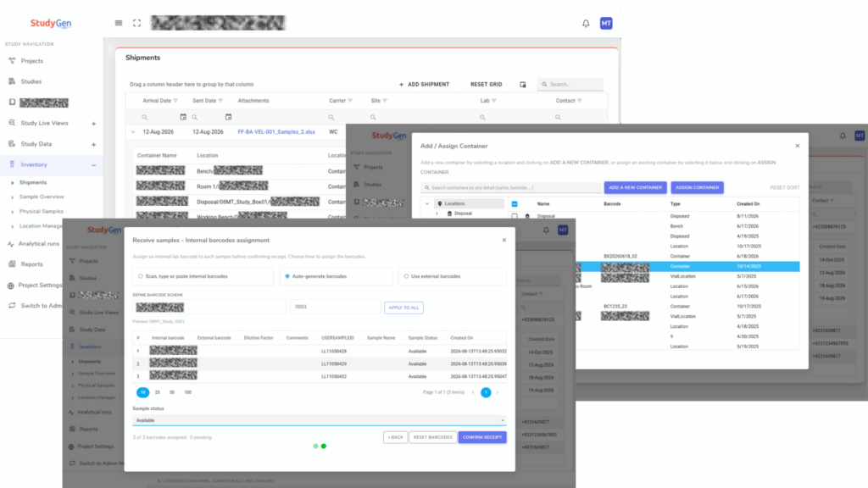Focus the Search containers by any detail field
Screen dimensions: 868x488
511,187
